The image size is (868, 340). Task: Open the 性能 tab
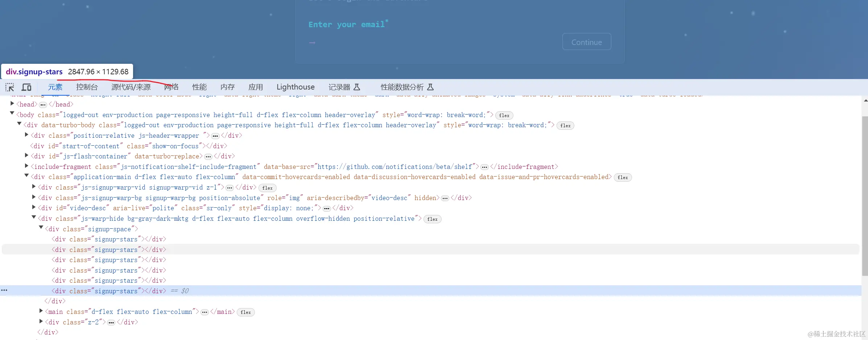pos(199,87)
